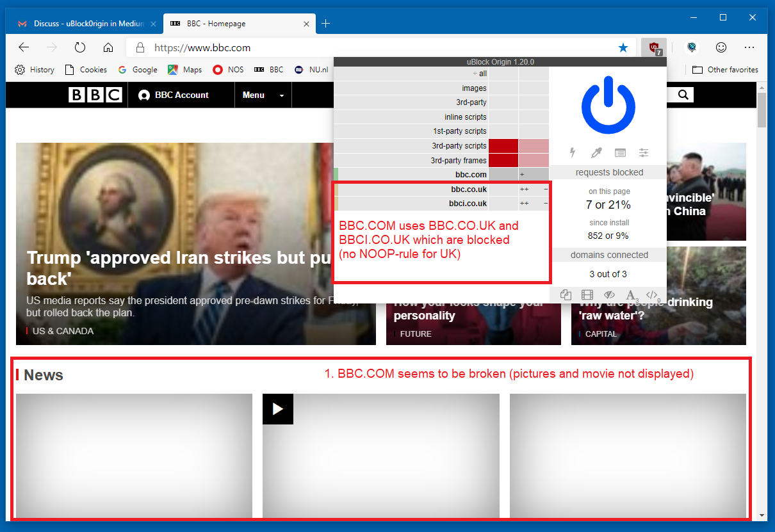Open BBC bookmark in favorites bar
Image resolution: width=775 pixels, height=532 pixels.
[269, 70]
